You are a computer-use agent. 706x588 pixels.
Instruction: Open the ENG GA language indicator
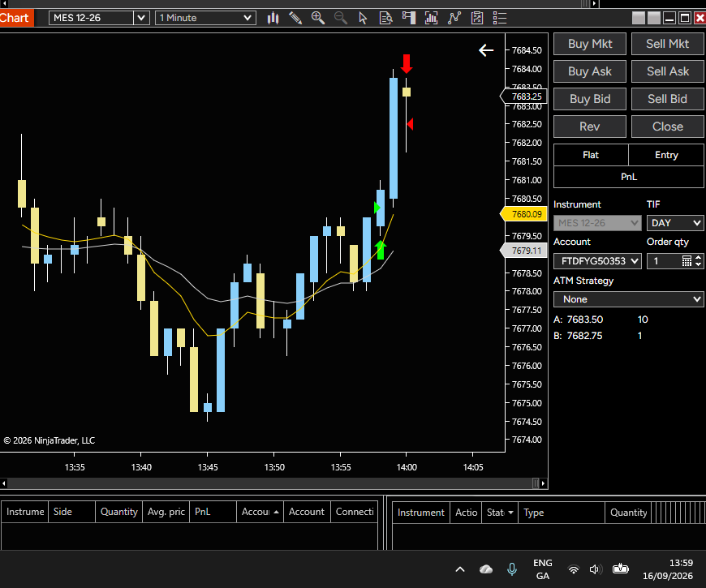543,569
